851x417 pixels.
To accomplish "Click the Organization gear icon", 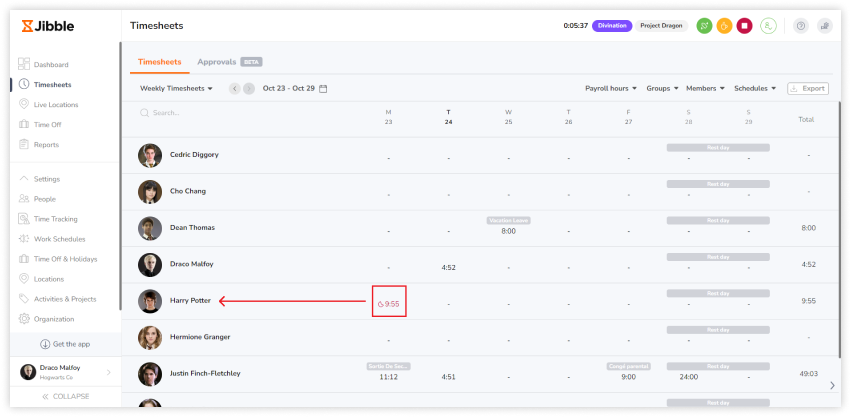I will (24, 319).
